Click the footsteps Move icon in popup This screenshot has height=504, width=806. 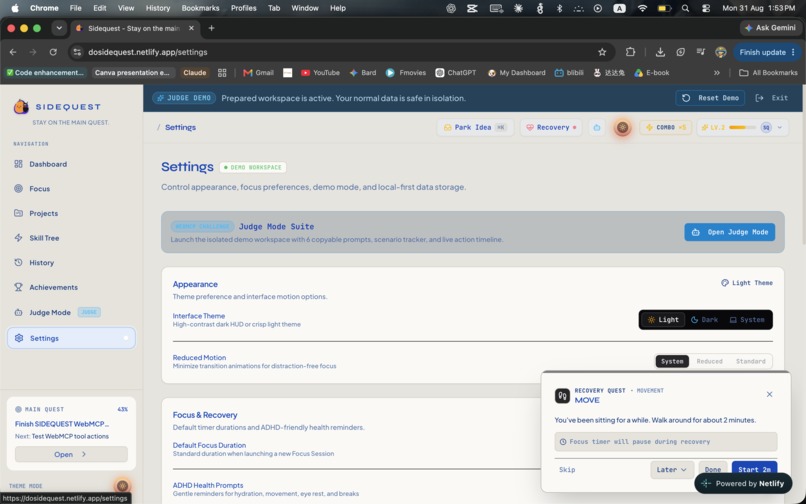(x=562, y=395)
